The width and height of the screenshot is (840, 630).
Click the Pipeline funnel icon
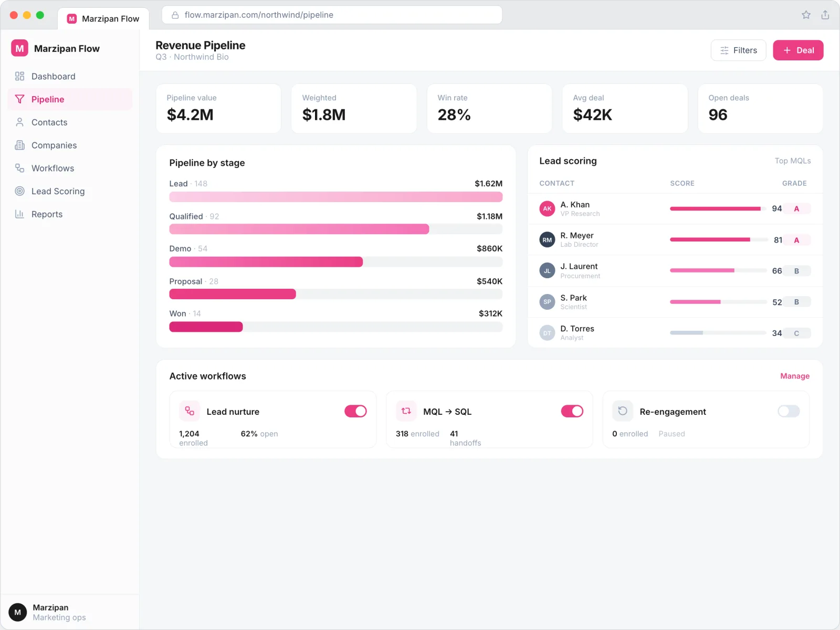pyautogui.click(x=19, y=99)
